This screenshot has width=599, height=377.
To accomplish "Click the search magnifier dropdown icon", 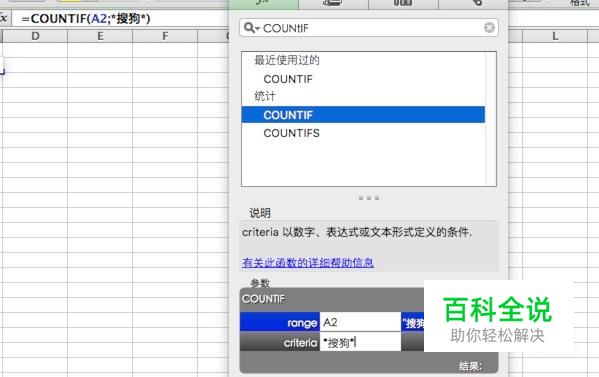I will click(x=251, y=28).
